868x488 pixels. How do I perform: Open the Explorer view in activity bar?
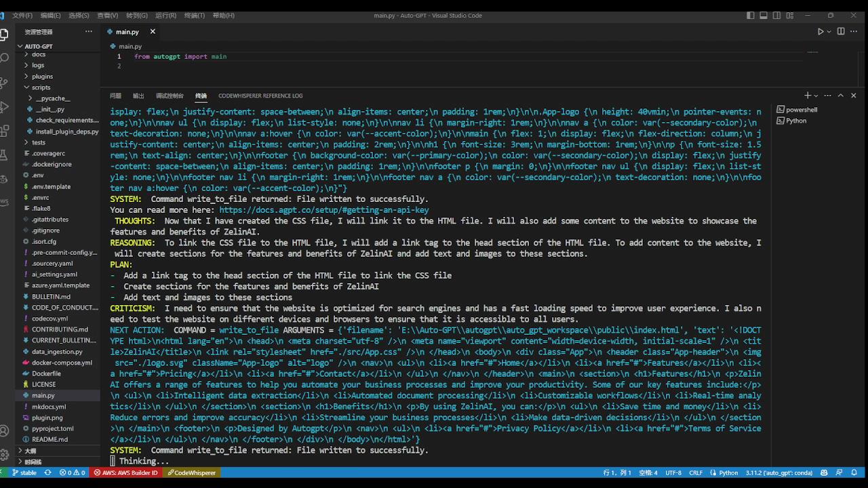[x=4, y=33]
